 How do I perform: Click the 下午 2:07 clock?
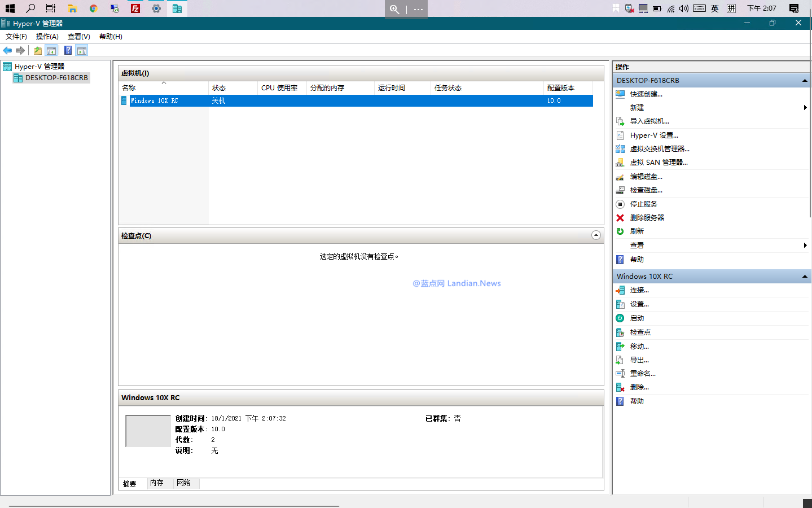pyautogui.click(x=762, y=8)
